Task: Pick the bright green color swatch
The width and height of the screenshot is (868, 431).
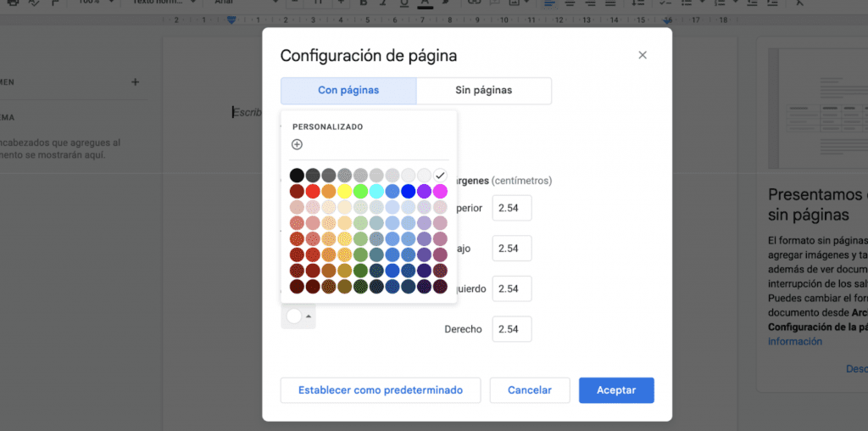Action: (360, 191)
